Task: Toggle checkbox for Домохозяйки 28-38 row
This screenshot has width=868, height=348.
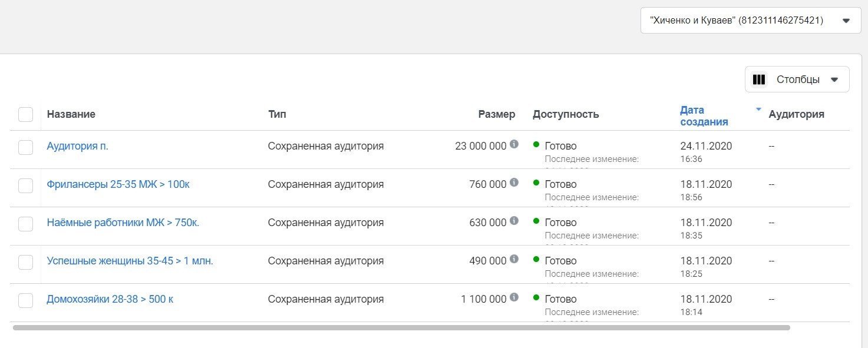Action: click(25, 300)
